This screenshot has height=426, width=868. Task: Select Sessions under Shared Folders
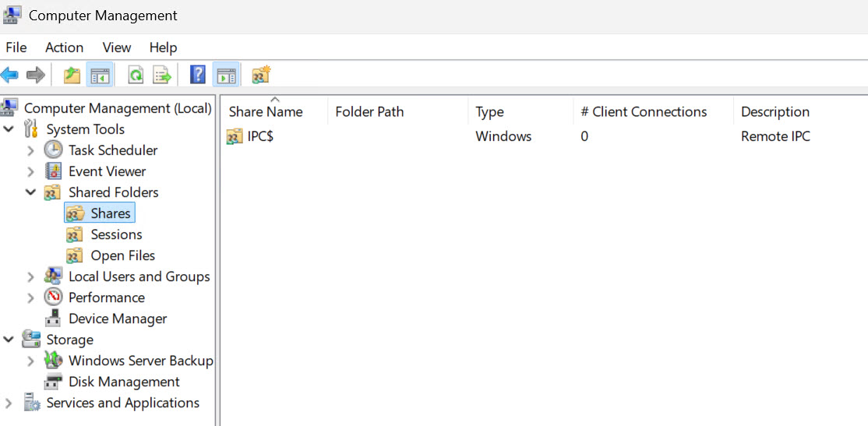pyautogui.click(x=116, y=234)
